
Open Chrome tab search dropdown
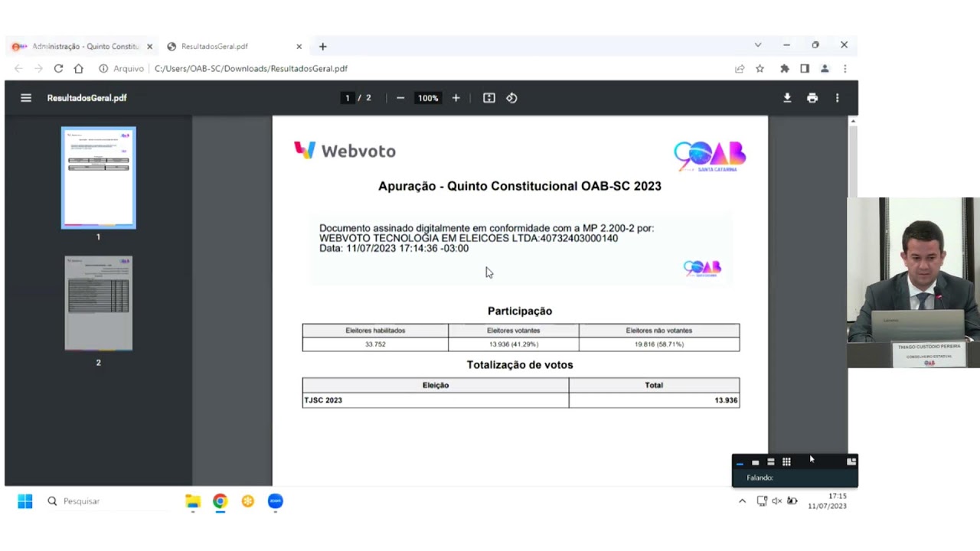point(758,45)
